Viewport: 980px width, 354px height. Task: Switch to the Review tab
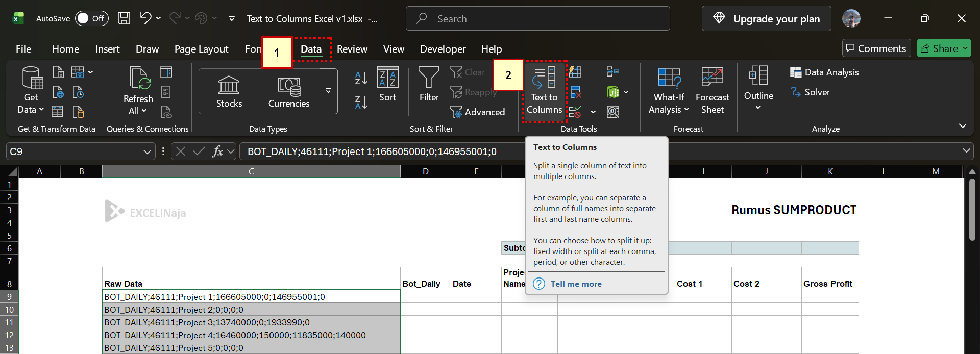[352, 49]
